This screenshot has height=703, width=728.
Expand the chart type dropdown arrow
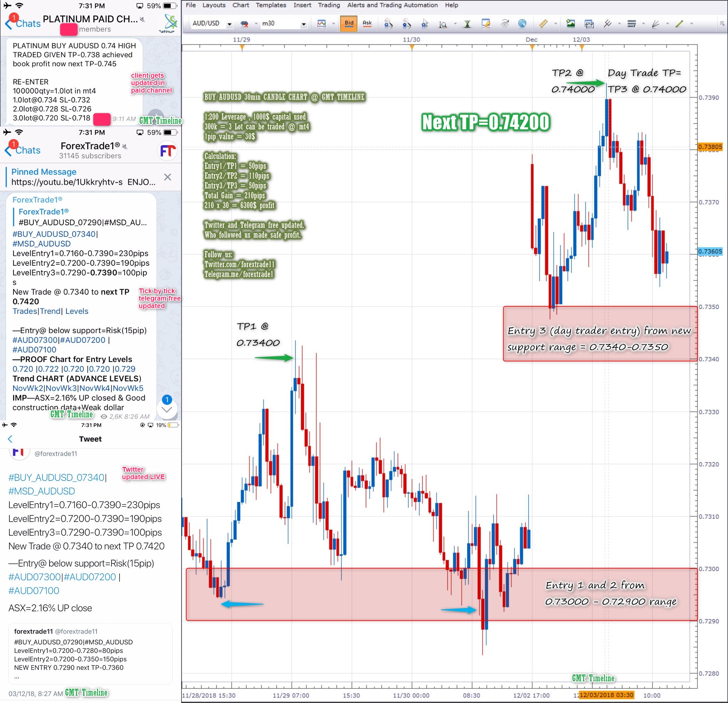click(x=333, y=24)
